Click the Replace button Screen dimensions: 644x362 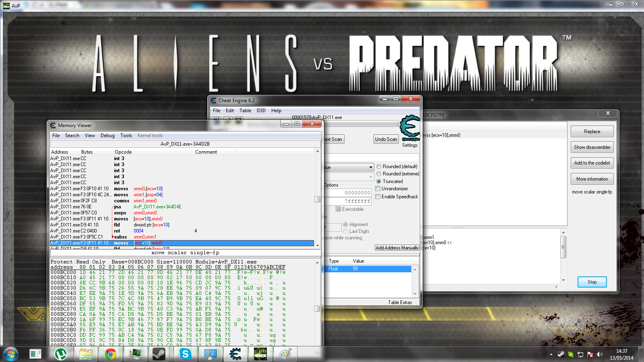point(592,132)
